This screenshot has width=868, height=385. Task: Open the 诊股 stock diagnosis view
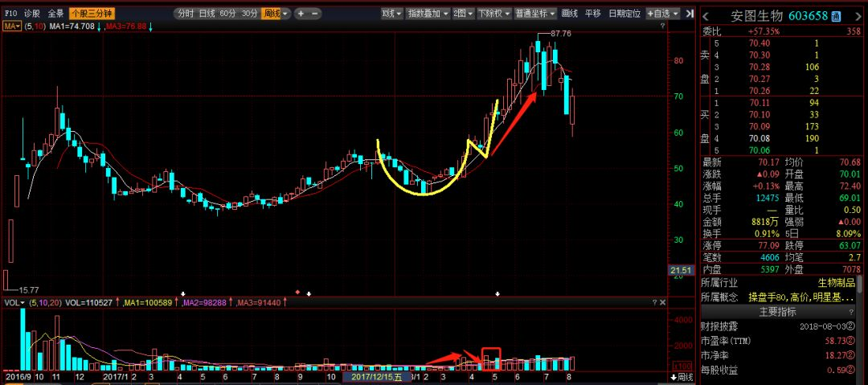[33, 14]
